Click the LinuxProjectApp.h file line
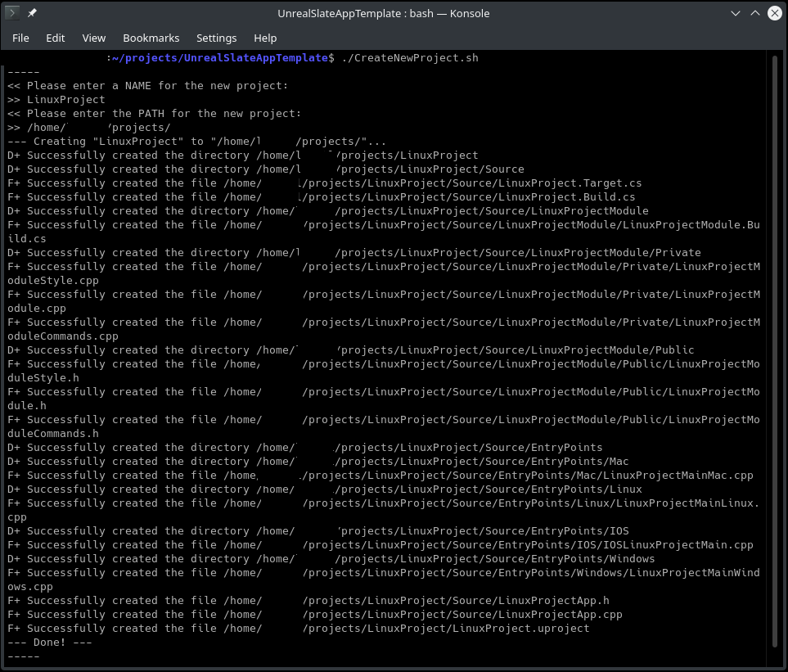 pos(308,601)
